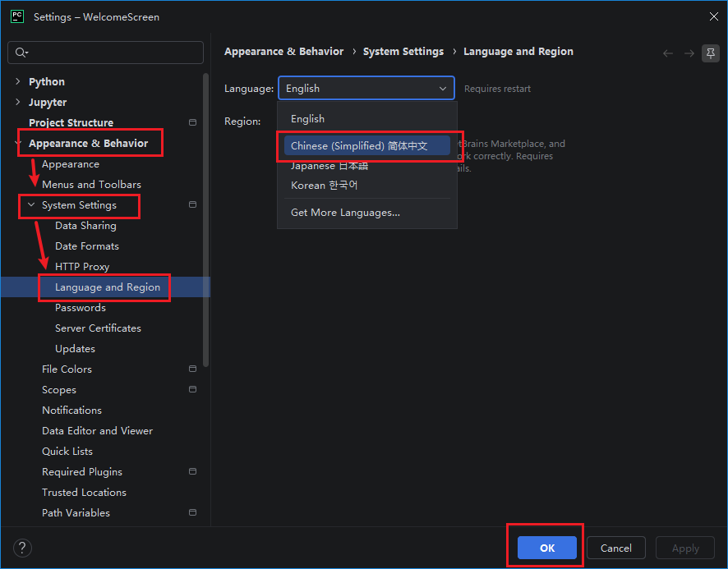Click the help question mark icon

tap(22, 548)
